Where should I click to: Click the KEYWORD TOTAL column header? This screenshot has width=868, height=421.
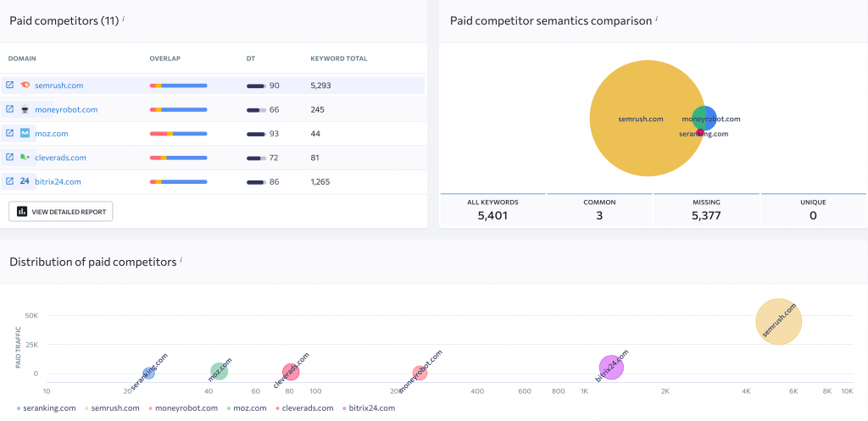pos(339,58)
